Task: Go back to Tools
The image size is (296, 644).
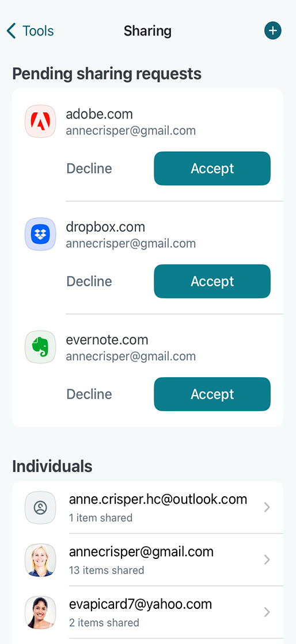Action: (30, 31)
